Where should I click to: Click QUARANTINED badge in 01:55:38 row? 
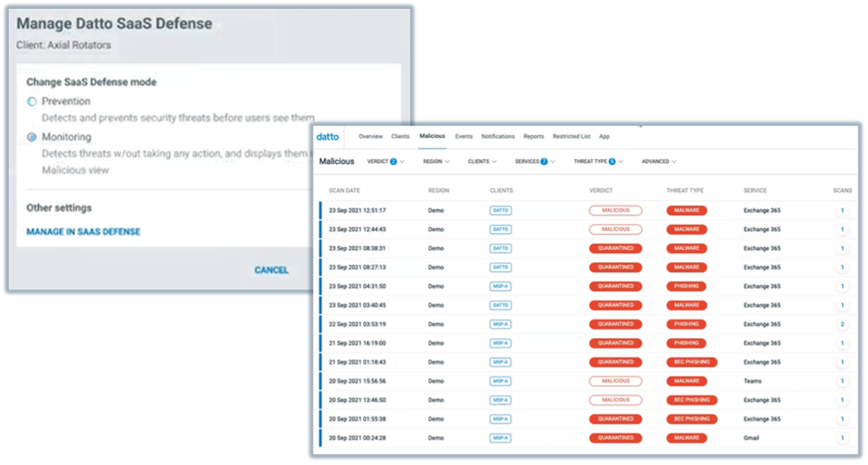(616, 419)
